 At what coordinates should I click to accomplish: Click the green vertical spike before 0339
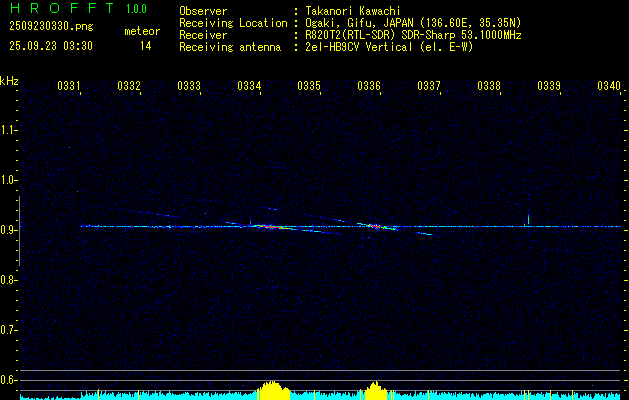[528, 220]
